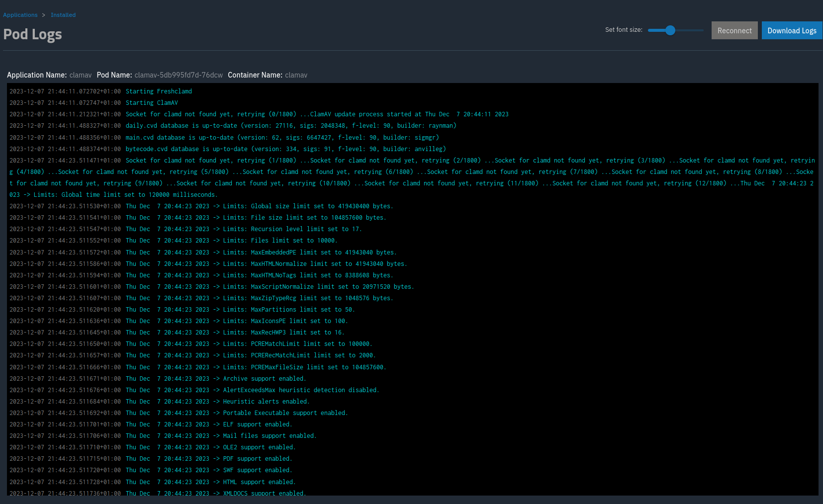Click the 'Set font size:' label
The image size is (823, 504).
tap(624, 30)
